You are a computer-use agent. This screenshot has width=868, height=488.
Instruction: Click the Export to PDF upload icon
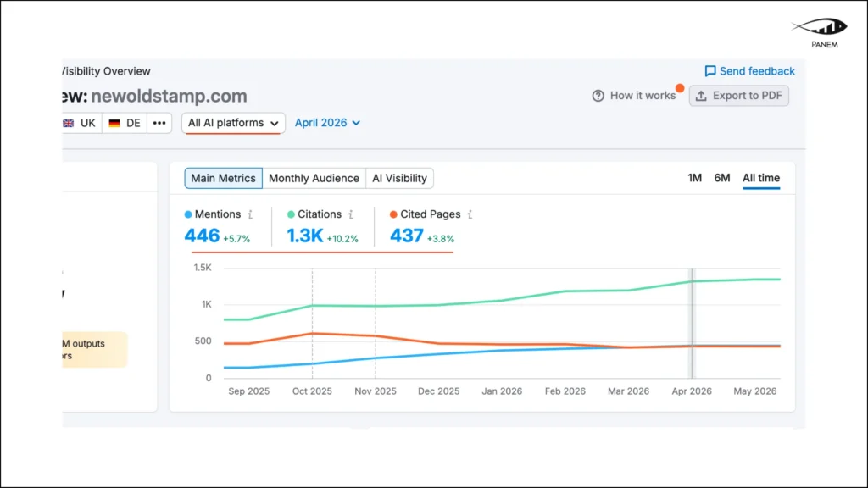pyautogui.click(x=701, y=96)
